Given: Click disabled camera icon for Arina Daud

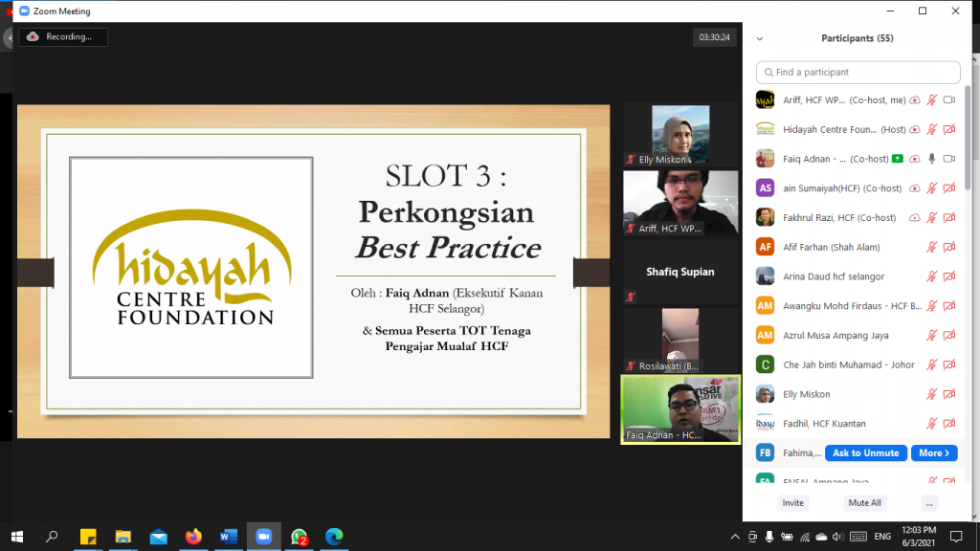Looking at the screenshot, I should click(x=949, y=276).
